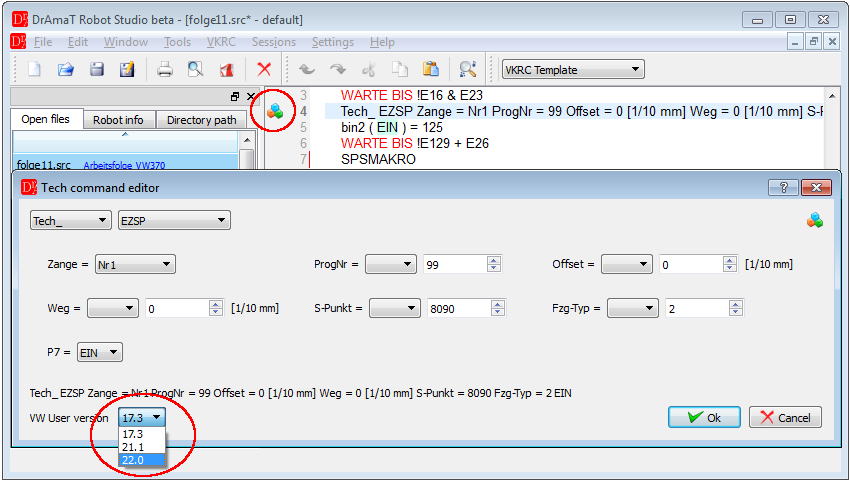Click the Offset spinner arrows
The height and width of the screenshot is (480, 850).
point(730,264)
